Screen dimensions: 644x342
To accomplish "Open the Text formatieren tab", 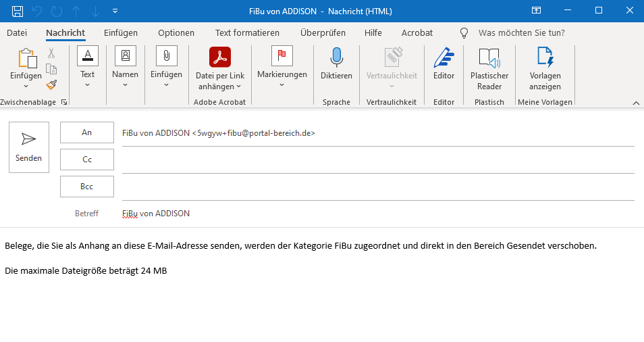I will [247, 33].
